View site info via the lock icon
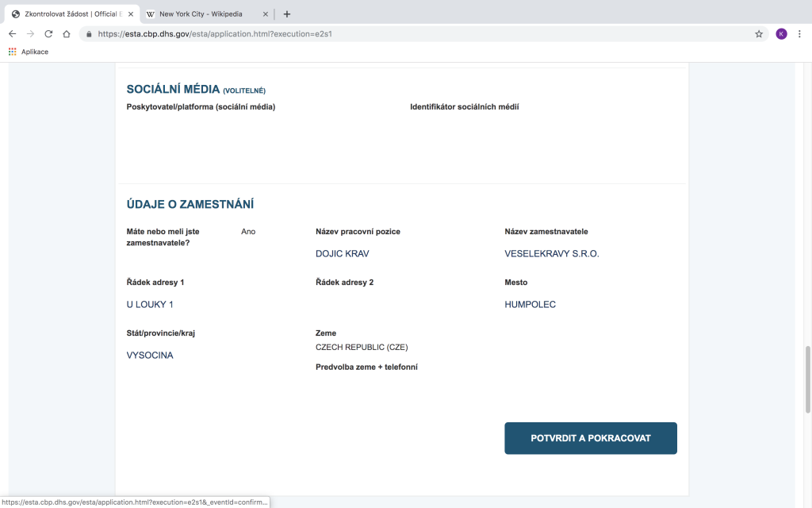Screen dimensions: 812x508 point(89,34)
